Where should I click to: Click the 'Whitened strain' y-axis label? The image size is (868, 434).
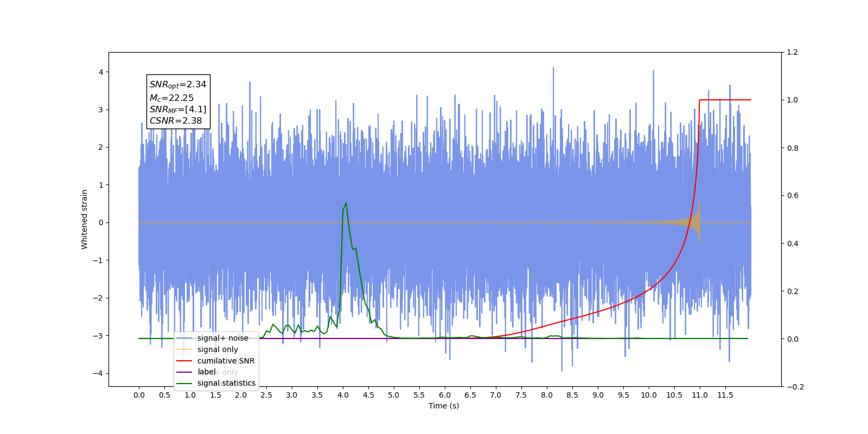84,219
